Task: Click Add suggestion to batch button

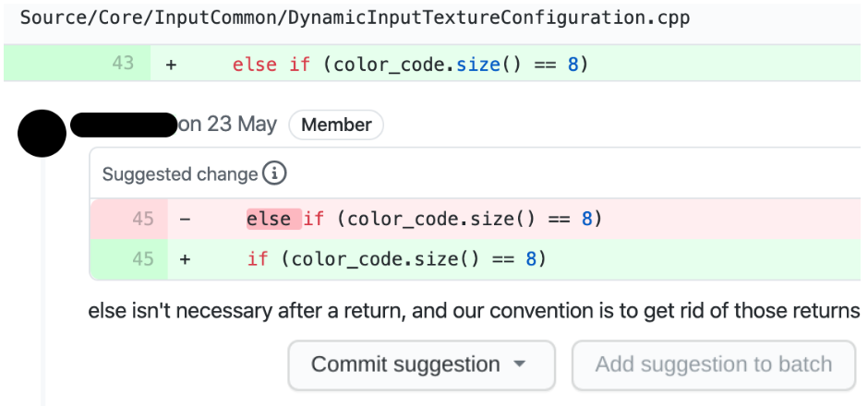Action: [x=713, y=364]
